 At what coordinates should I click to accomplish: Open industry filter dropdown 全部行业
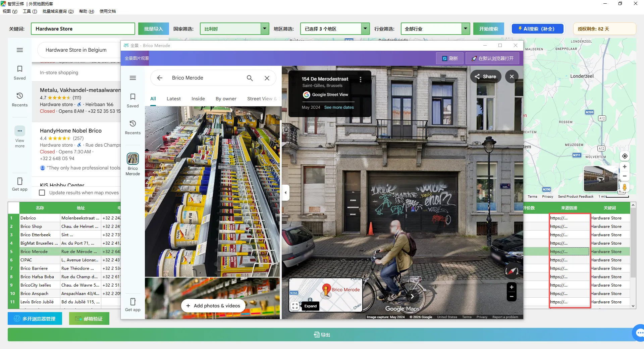435,29
